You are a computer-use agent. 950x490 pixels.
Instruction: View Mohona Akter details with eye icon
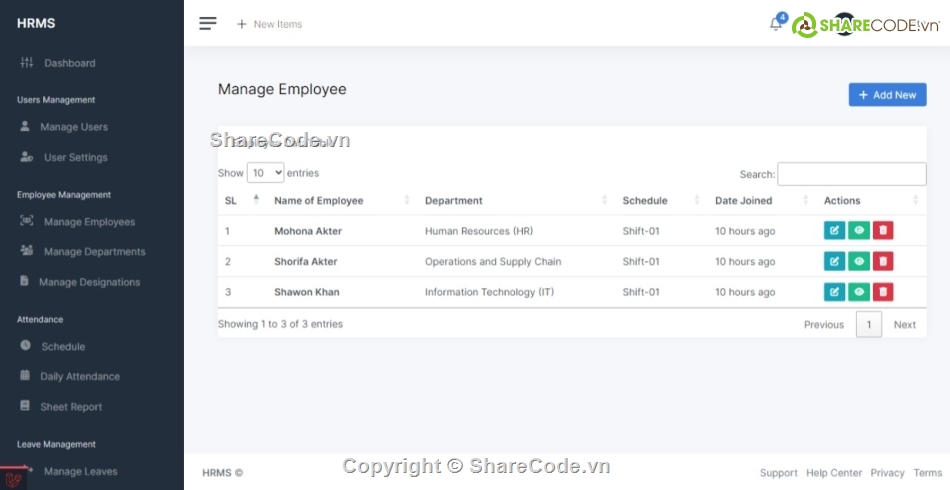pyautogui.click(x=858, y=231)
